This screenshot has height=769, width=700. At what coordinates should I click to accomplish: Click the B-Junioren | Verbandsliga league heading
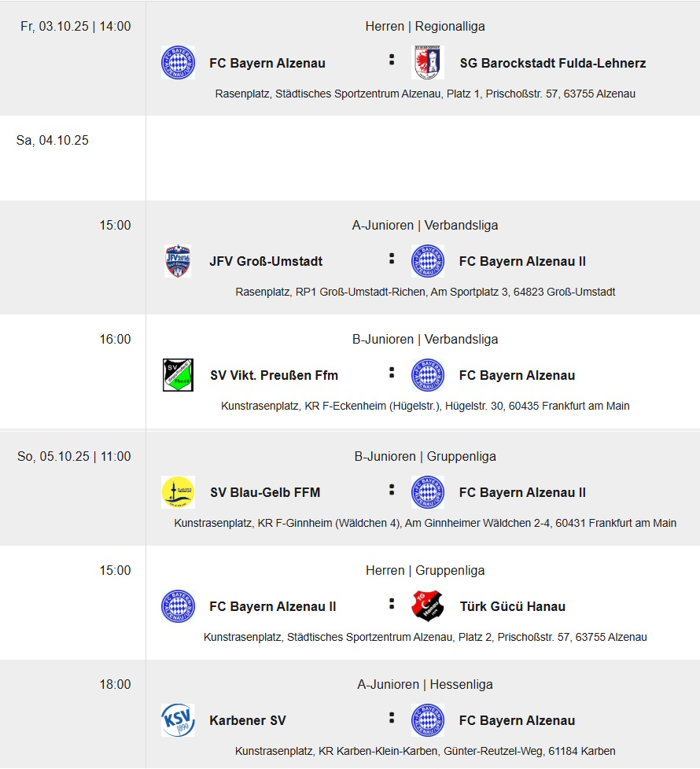tap(425, 339)
